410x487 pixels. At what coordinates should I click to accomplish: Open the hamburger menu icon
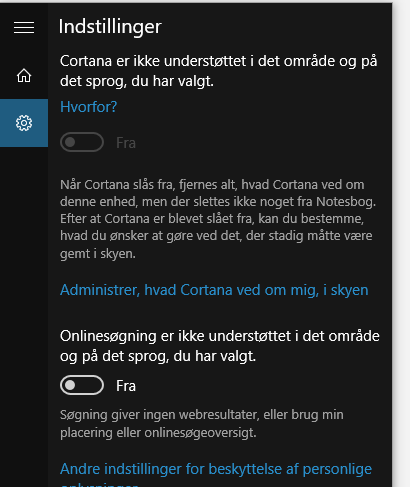[x=24, y=27]
